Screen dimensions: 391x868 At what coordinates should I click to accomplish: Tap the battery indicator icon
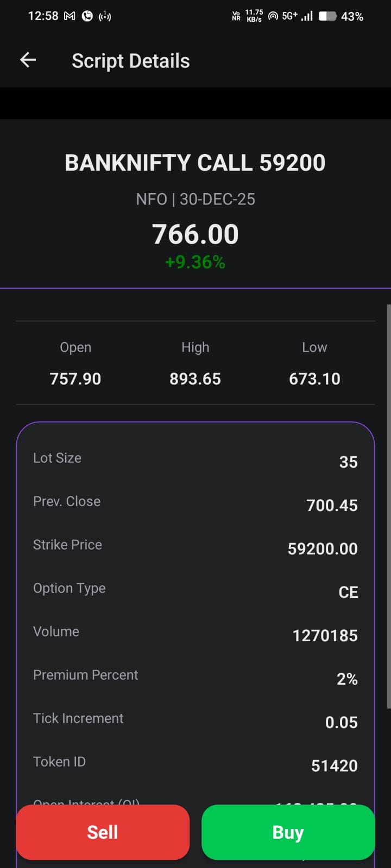point(327,16)
